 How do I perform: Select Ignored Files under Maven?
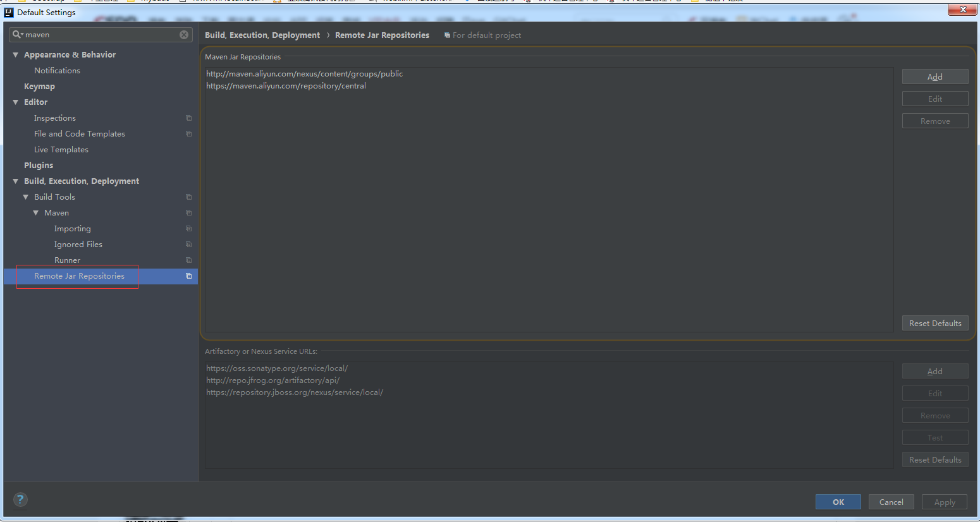point(78,245)
